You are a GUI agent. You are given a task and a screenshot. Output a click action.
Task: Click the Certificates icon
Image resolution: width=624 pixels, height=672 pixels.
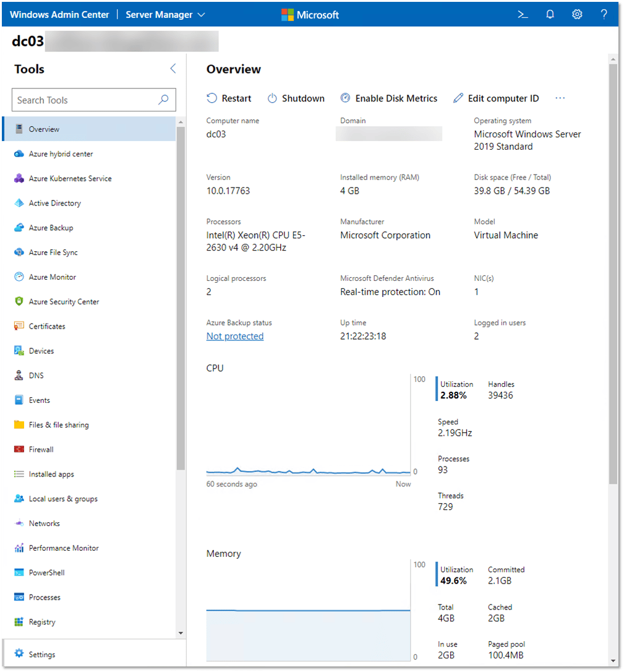(x=19, y=326)
